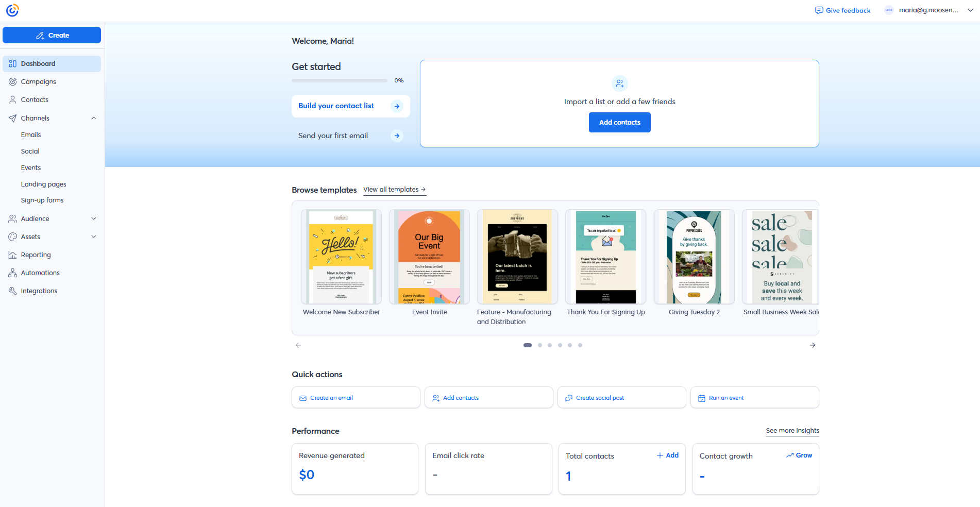
Task: Open the Campaigns section
Action: 38,81
